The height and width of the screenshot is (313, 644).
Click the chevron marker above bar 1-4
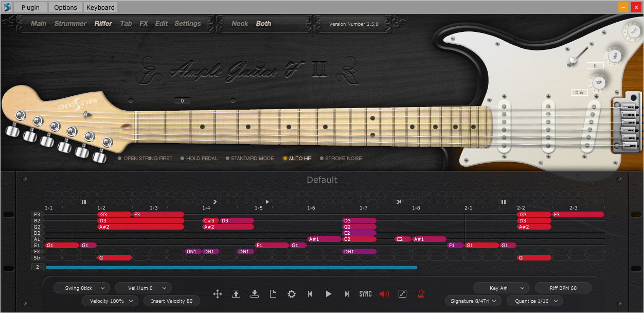pyautogui.click(x=215, y=202)
